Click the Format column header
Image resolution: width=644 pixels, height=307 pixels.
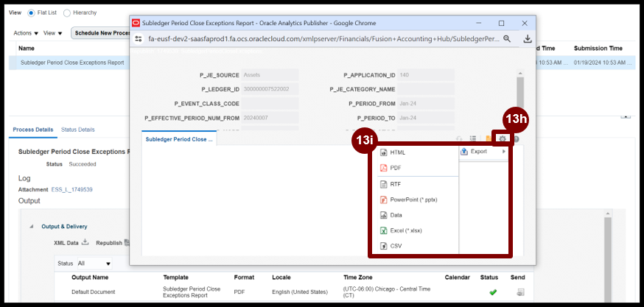click(244, 278)
